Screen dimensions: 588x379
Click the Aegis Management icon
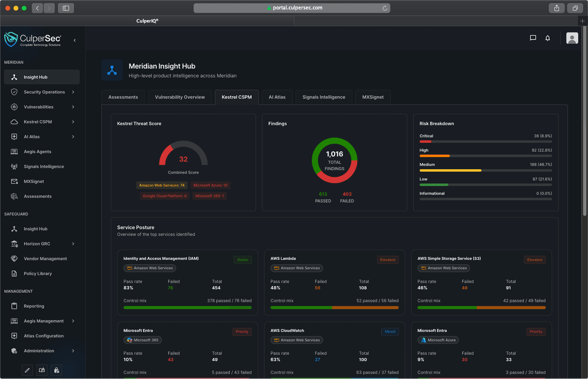[14, 321]
